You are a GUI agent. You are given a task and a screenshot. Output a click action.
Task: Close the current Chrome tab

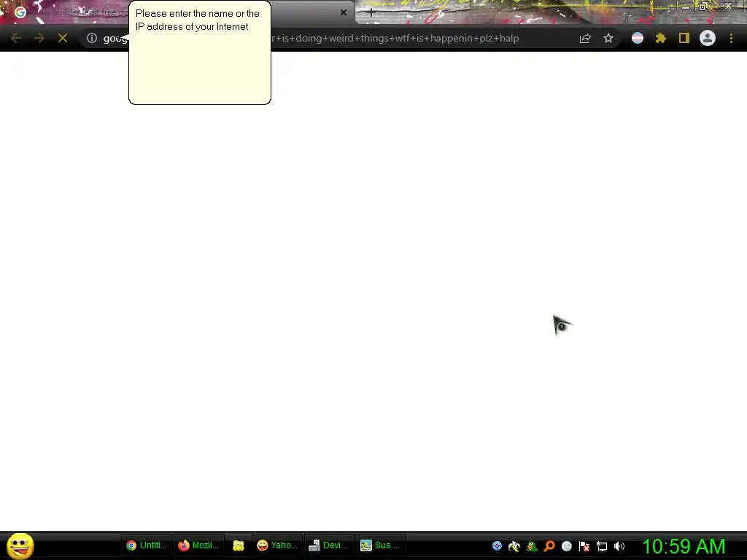(344, 12)
